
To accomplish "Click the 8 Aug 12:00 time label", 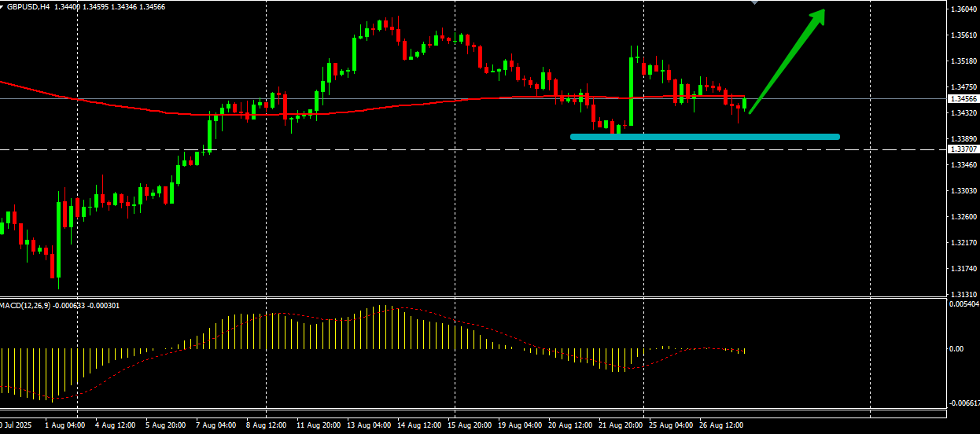I will [x=265, y=425].
